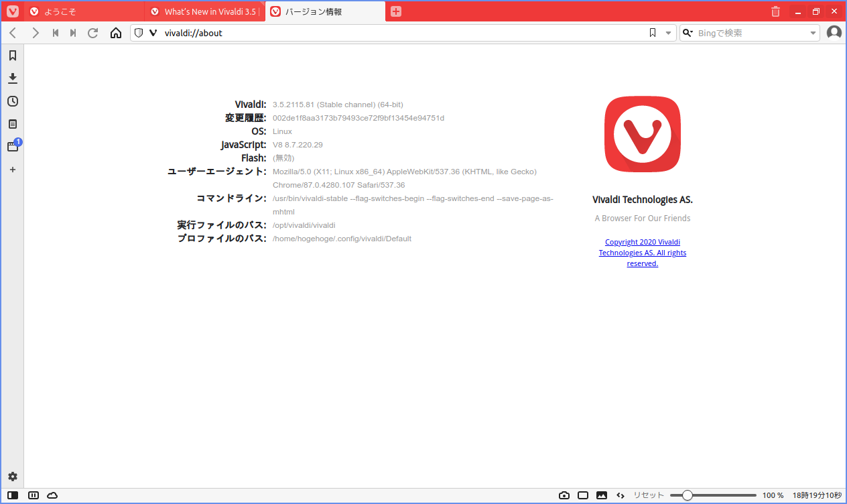Add a web panel with plus button

tap(12, 170)
